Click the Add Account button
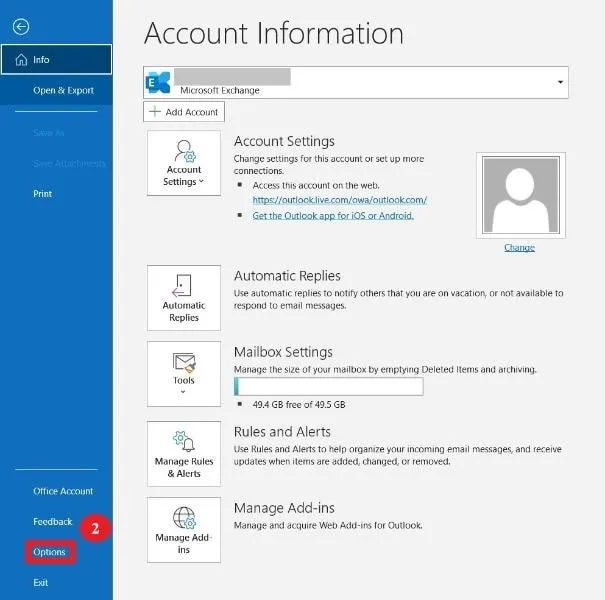Screen dimensions: 605x600 tap(184, 113)
